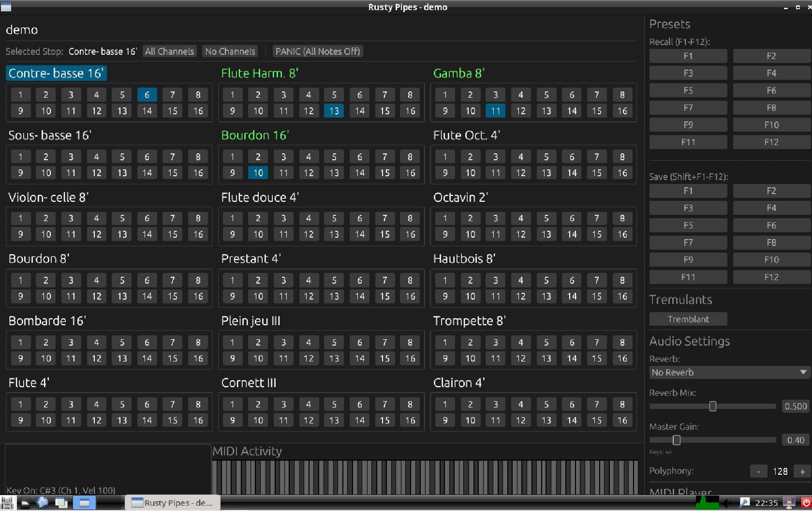This screenshot has width=812, height=511.
Task: Switch desktops via the taskbar pager icon
Action: click(84, 503)
